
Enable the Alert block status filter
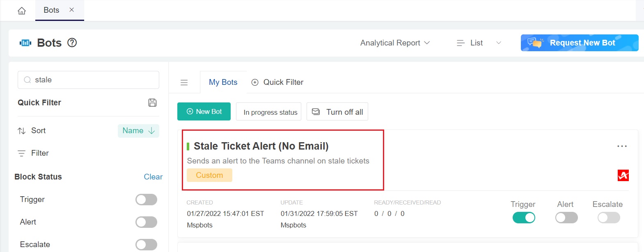pos(146,222)
